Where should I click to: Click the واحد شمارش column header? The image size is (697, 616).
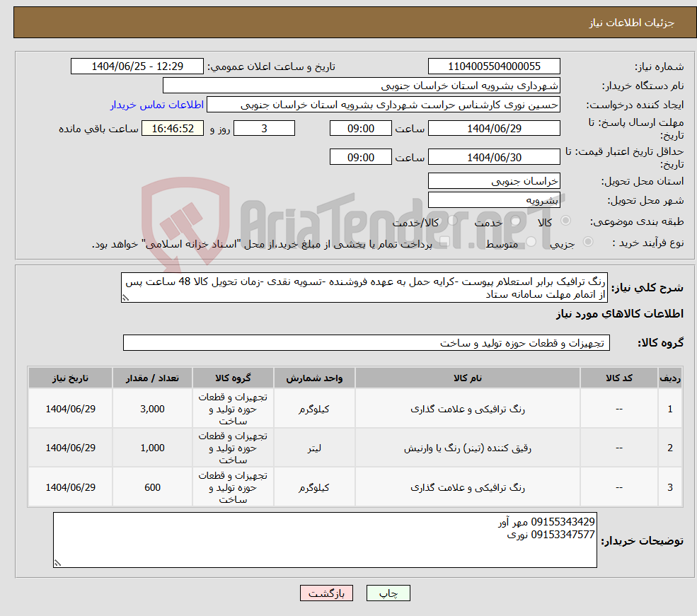point(314,378)
